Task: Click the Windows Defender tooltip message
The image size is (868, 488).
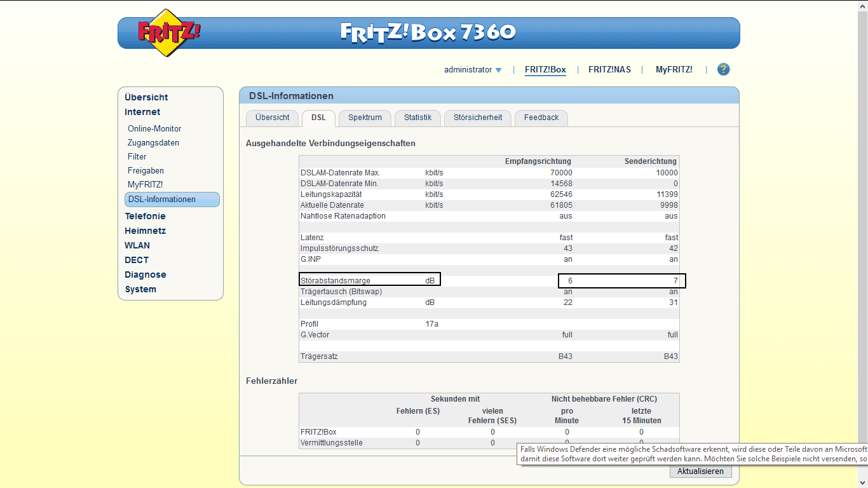Action: click(693, 453)
